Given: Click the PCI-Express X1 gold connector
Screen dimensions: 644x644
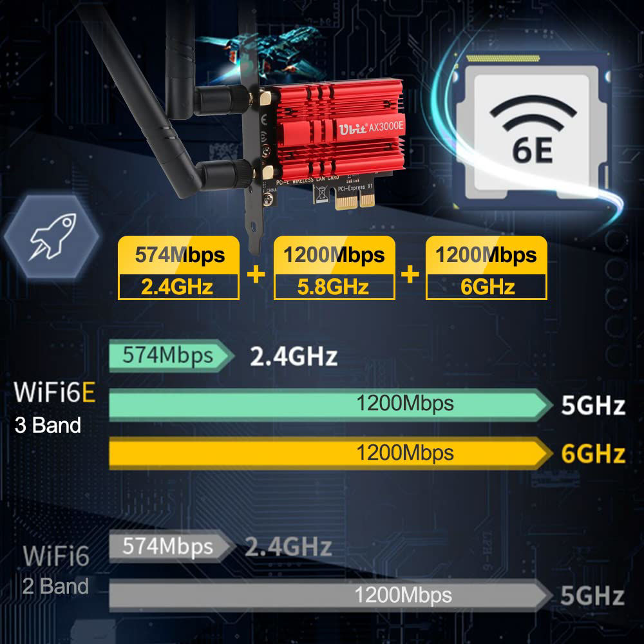Looking at the screenshot, I should (x=355, y=201).
